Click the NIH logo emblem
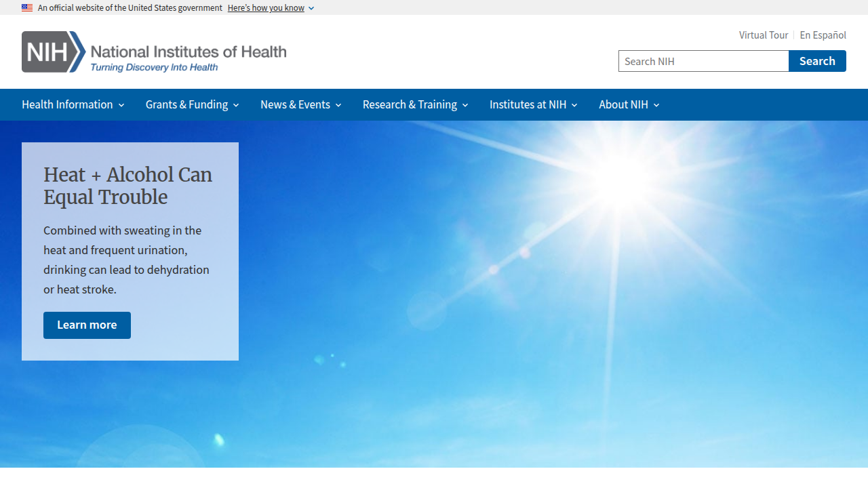 tap(54, 52)
